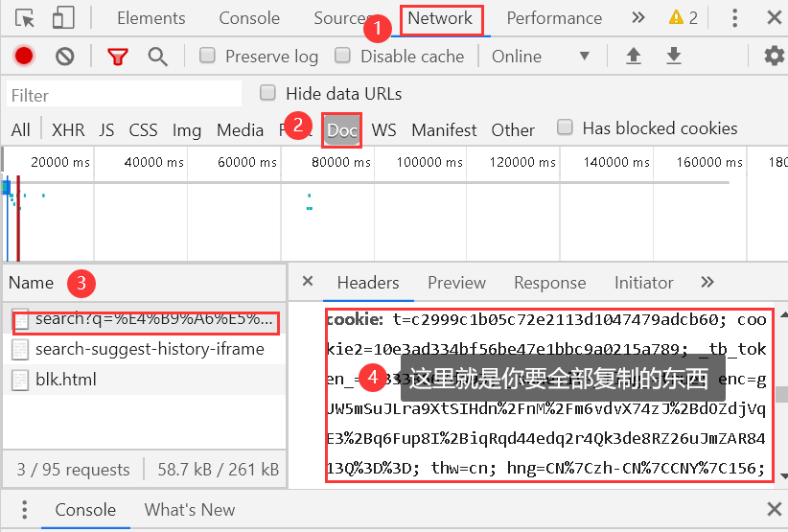The height and width of the screenshot is (532, 788).
Task: Click the 58.7 kB / 261 kB status text
Action: pos(219,469)
